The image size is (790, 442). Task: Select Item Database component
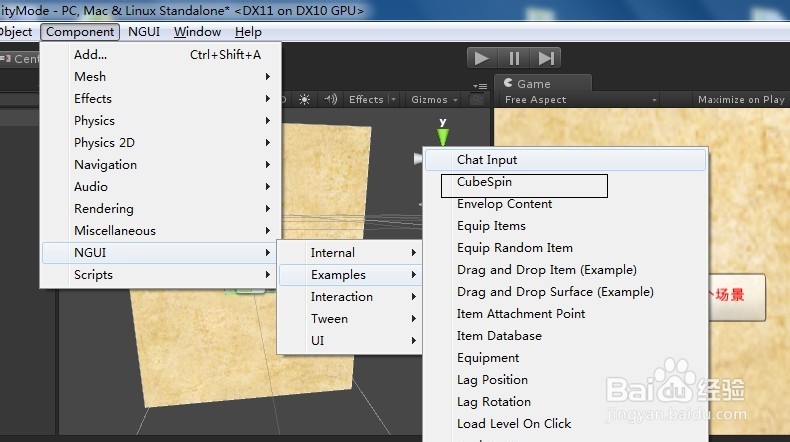(x=565, y=336)
